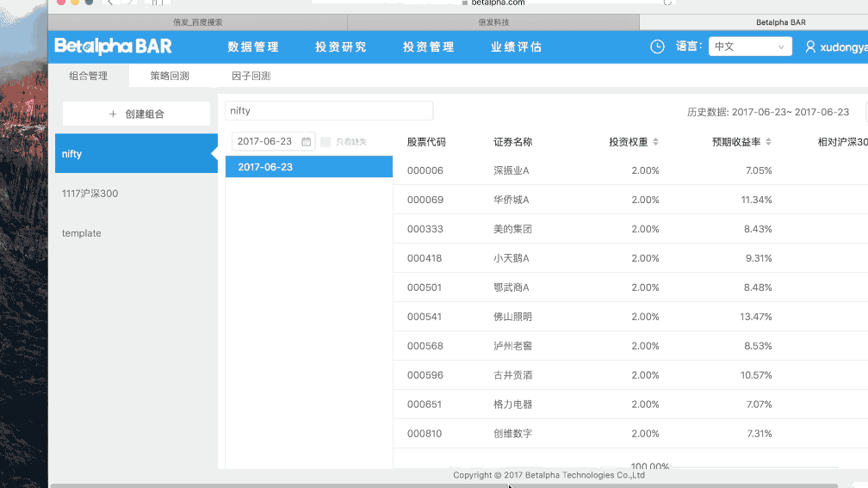The height and width of the screenshot is (488, 868).
Task: Open the language dropdown 中文
Action: point(750,46)
